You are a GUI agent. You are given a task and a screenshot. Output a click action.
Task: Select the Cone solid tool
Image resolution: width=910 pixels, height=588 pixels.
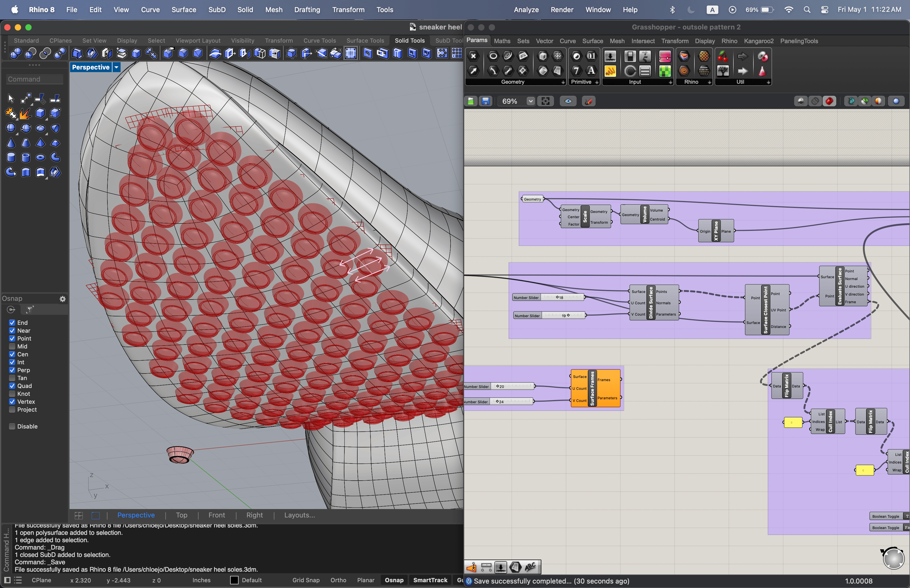pos(11,143)
